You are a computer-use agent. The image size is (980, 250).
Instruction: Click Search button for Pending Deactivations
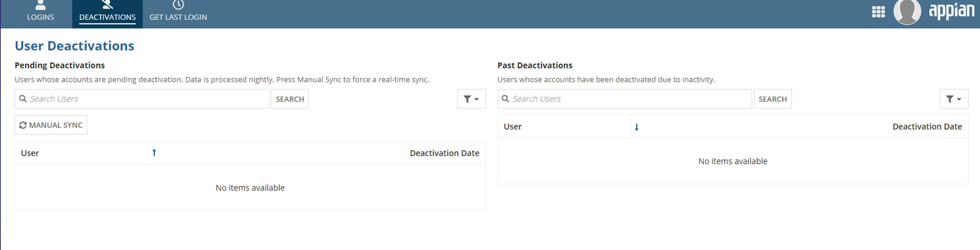pos(290,99)
